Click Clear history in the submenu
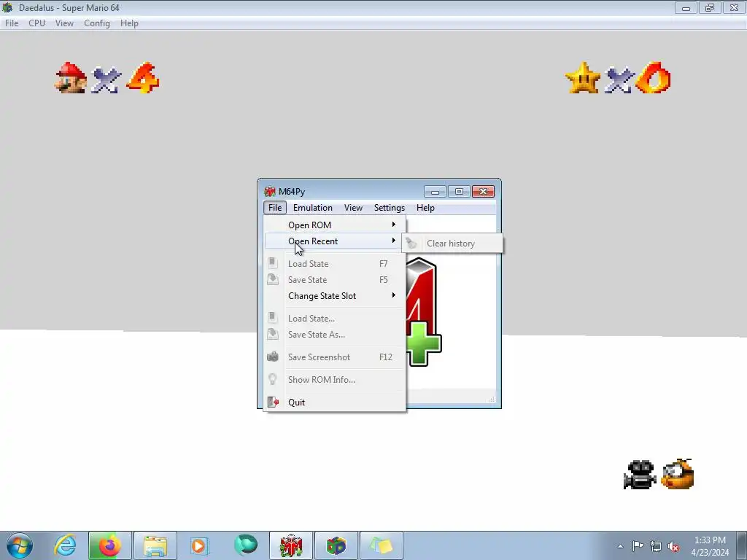This screenshot has height=560, width=747. click(452, 244)
